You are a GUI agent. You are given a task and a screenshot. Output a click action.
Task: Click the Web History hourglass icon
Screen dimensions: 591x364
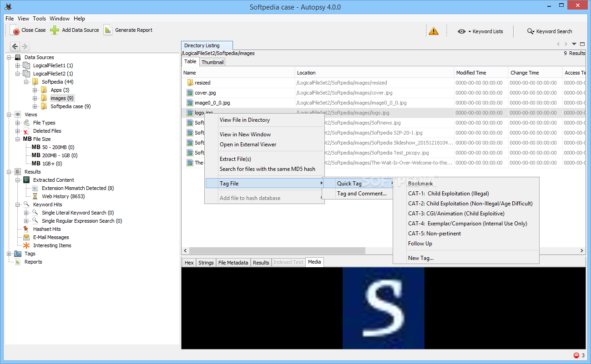tap(35, 196)
